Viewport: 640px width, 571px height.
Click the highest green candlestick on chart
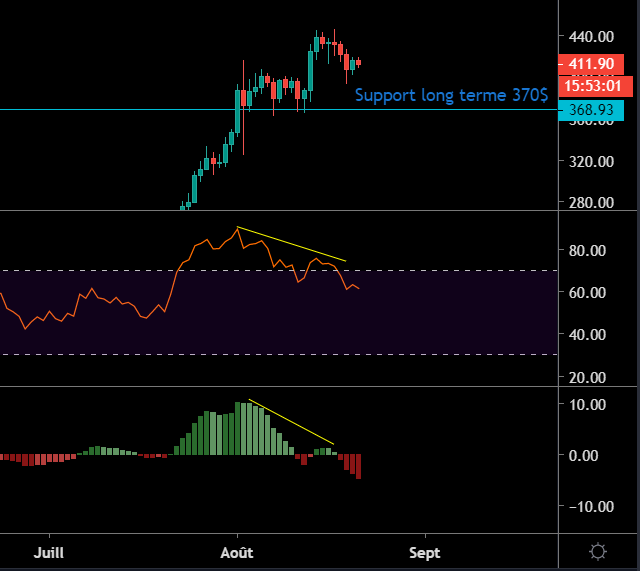click(316, 45)
